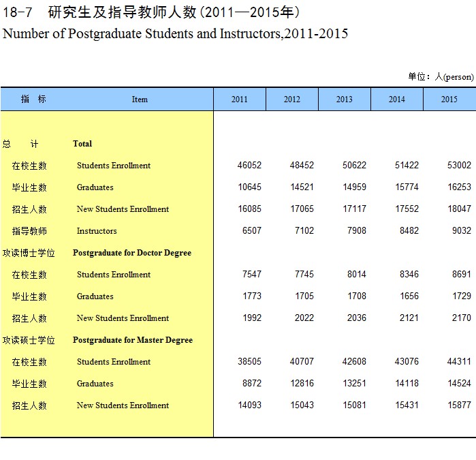The width and height of the screenshot is (476, 460).
Task: Select Postgraduate for Master Degree heading
Action: tap(133, 340)
